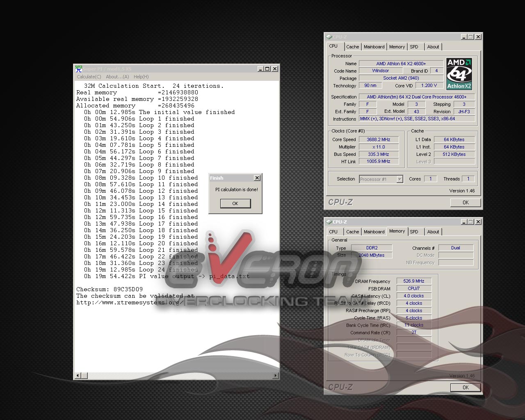The height and width of the screenshot is (420, 525).
Task: Click the Technology value 90 nm
Action: (x=370, y=85)
